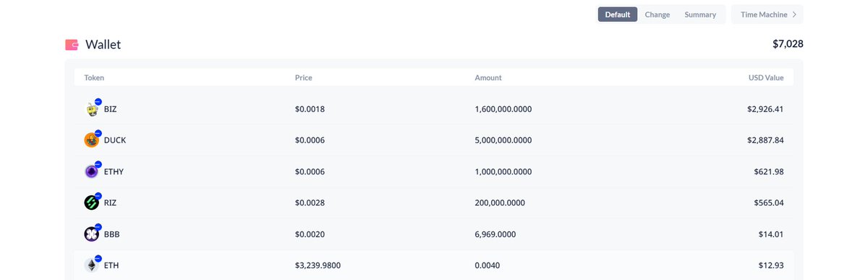Click the $7,028 wallet total
The image size is (868, 280).
tap(788, 44)
